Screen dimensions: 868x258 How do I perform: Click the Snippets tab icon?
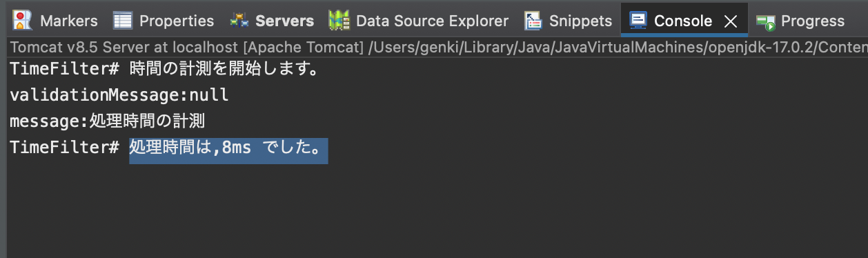tap(533, 21)
